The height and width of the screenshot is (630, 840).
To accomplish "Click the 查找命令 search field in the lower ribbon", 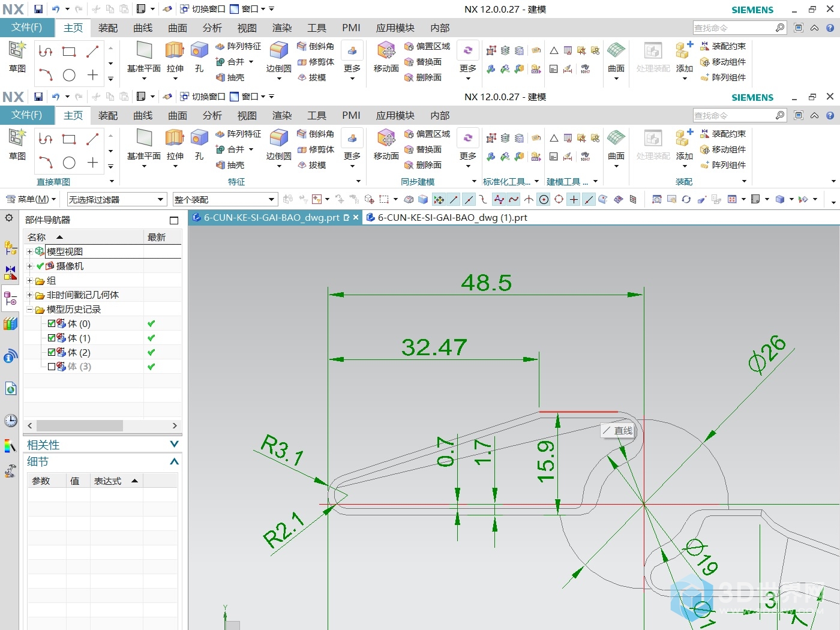I will point(734,115).
